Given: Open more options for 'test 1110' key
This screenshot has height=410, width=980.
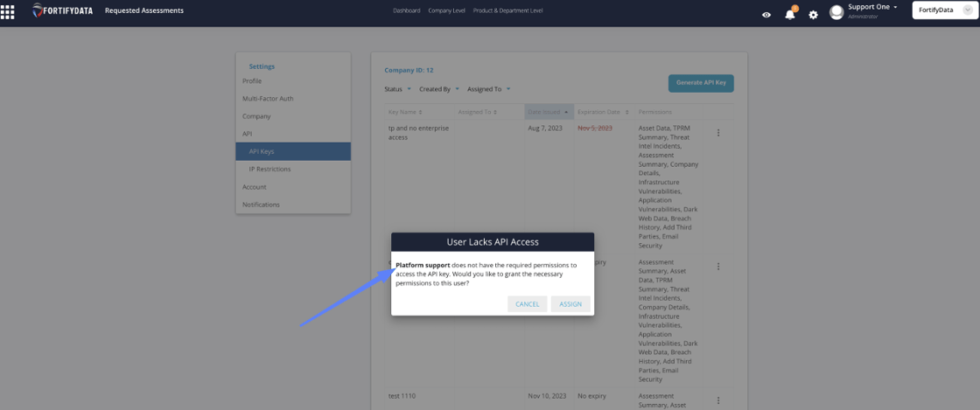Looking at the screenshot, I should 718,400.
